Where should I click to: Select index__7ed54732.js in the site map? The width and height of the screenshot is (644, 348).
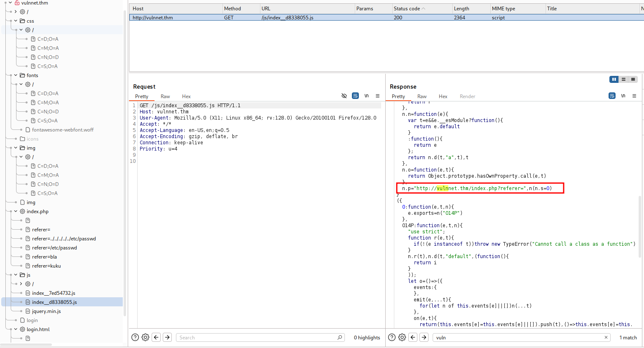pos(54,293)
